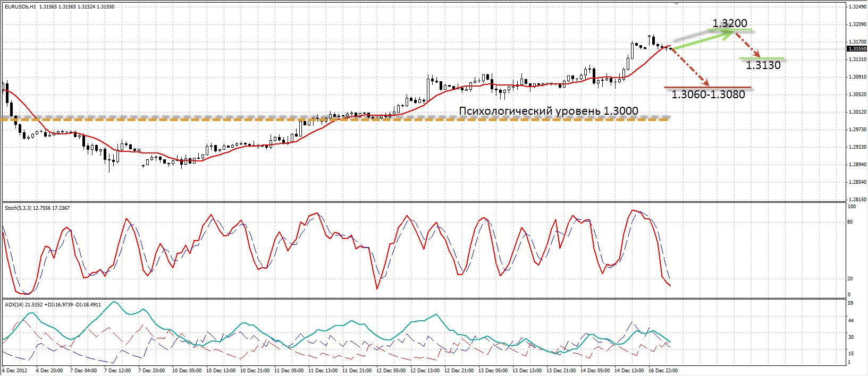Click Stochastic scale value 100
The width and height of the screenshot is (868, 376).
click(852, 207)
